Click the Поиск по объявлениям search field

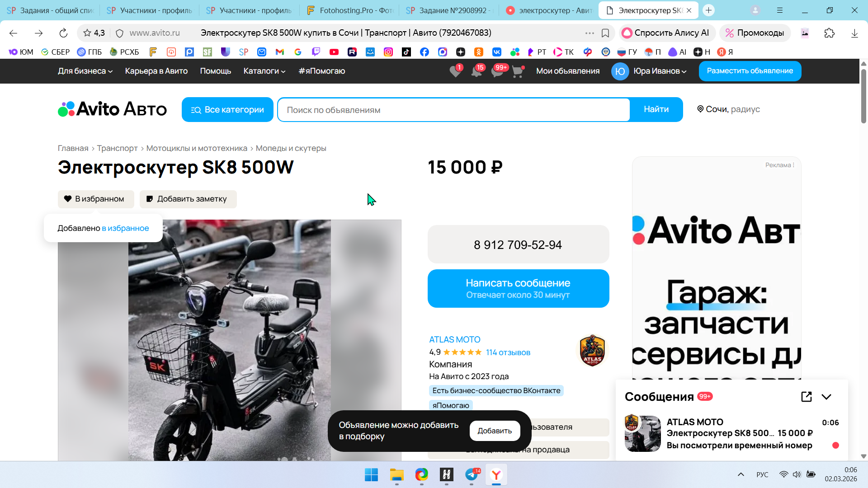(x=453, y=110)
